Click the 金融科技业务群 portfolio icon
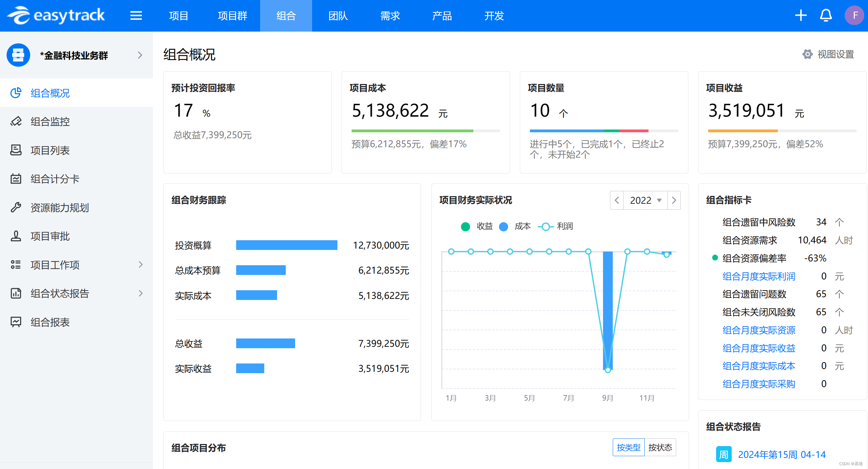The width and height of the screenshot is (868, 469). (x=18, y=55)
